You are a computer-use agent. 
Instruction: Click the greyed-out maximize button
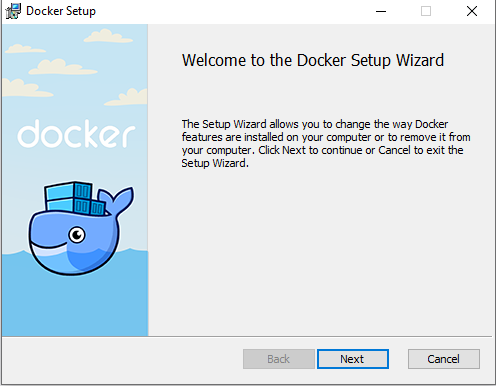pos(426,11)
